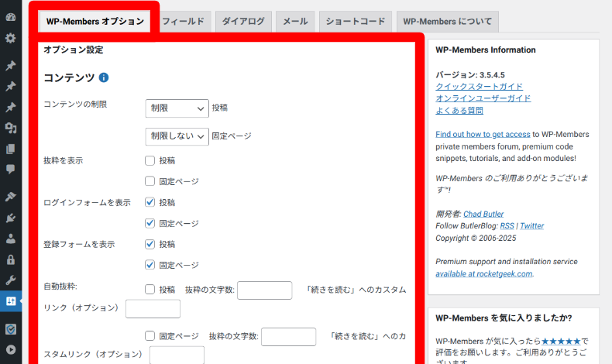
Task: Select the WP-Members オプション tab
Action: pos(95,22)
